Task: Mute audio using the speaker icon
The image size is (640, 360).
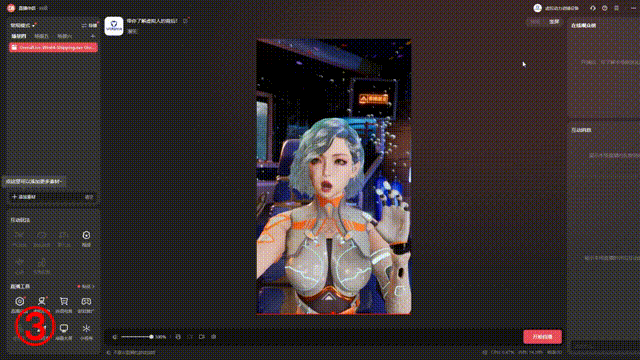Action: click(x=115, y=337)
